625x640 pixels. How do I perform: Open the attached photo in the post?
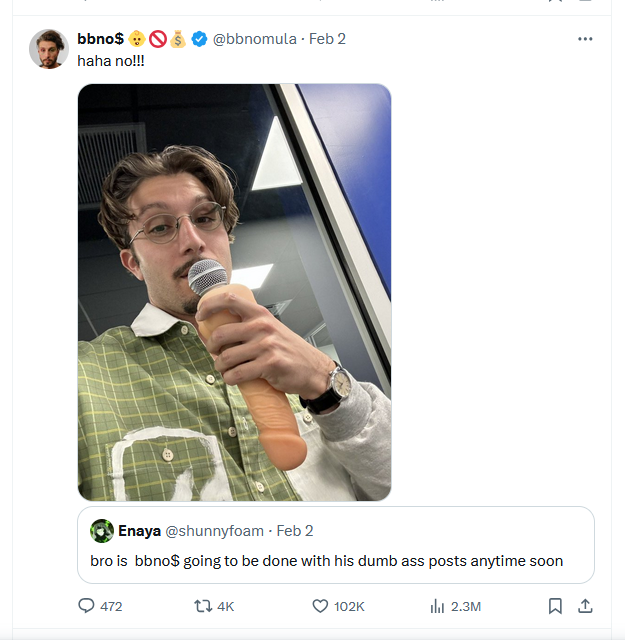[x=234, y=292]
